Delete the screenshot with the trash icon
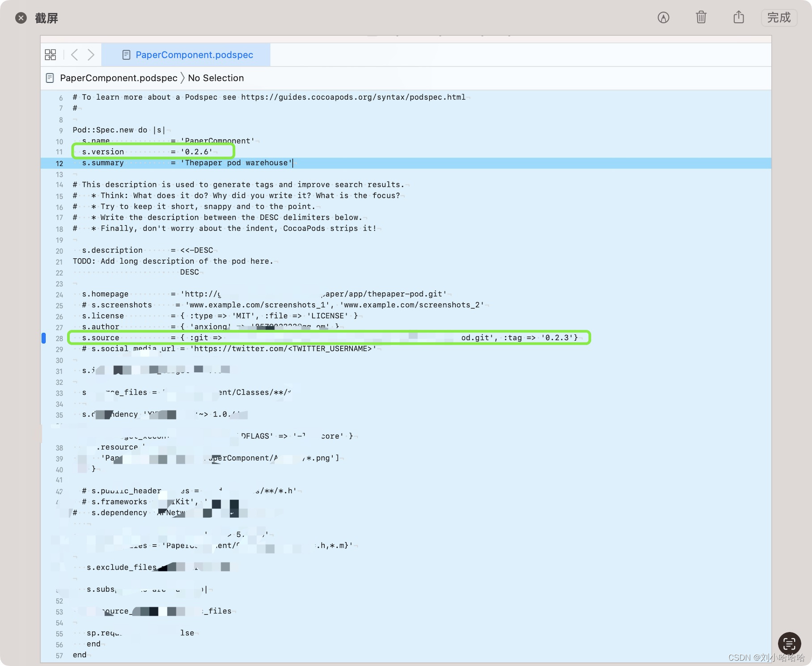Viewport: 812px width, 666px height. coord(701,17)
